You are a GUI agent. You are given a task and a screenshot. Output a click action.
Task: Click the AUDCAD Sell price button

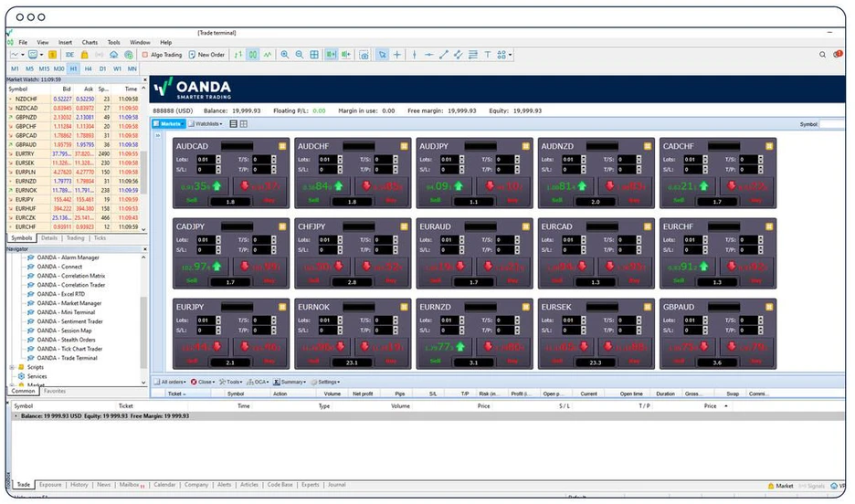click(x=201, y=186)
